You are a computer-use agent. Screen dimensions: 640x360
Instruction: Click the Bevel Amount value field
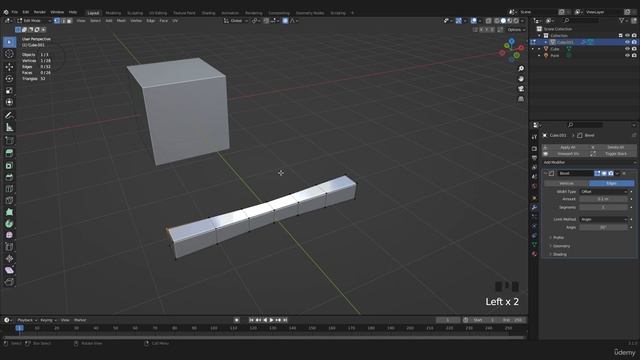coord(603,199)
